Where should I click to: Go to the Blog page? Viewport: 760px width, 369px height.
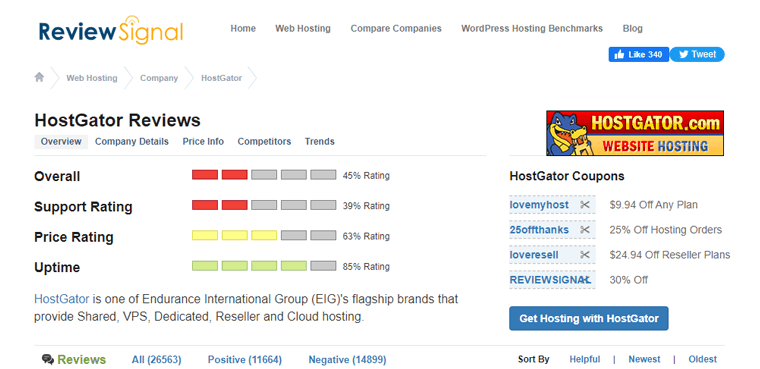coord(633,29)
